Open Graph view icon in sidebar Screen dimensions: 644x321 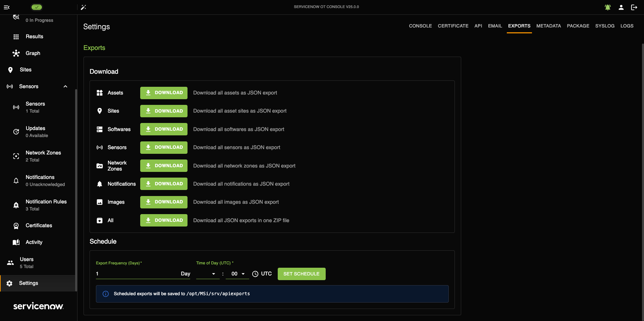point(16,53)
